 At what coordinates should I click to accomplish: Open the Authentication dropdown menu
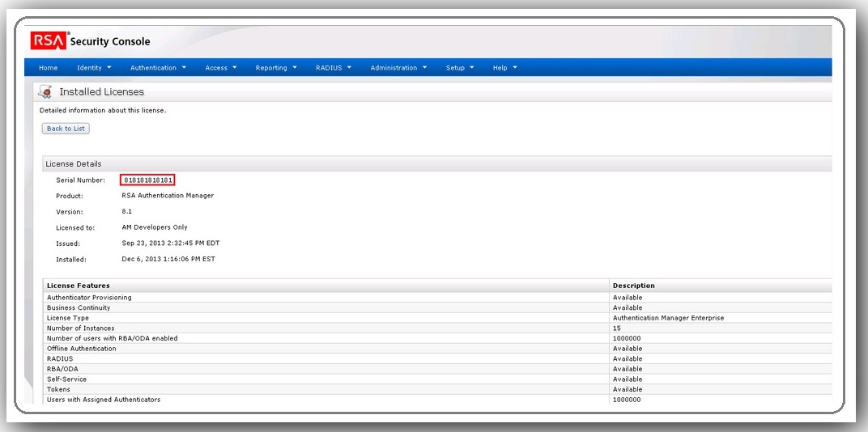point(158,68)
